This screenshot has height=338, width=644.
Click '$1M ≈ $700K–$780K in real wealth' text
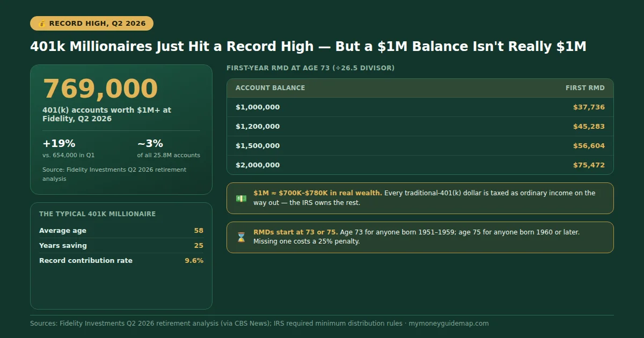pyautogui.click(x=318, y=193)
